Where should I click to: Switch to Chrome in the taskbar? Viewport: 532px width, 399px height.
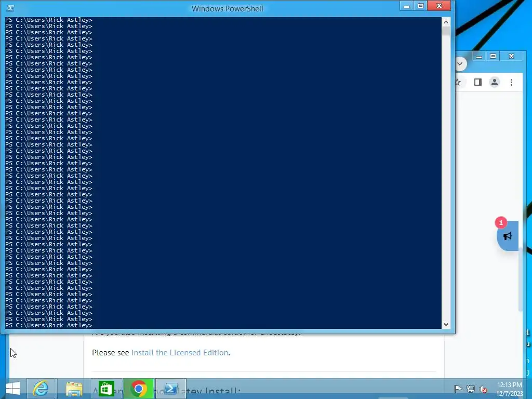[138, 389]
